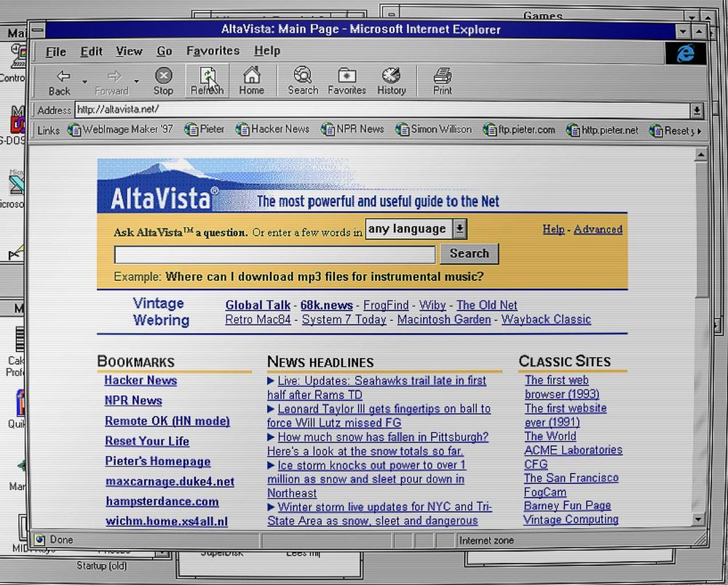This screenshot has height=585, width=728.
Task: Open the Pittsburgh snow totals headline
Action: pos(378,444)
